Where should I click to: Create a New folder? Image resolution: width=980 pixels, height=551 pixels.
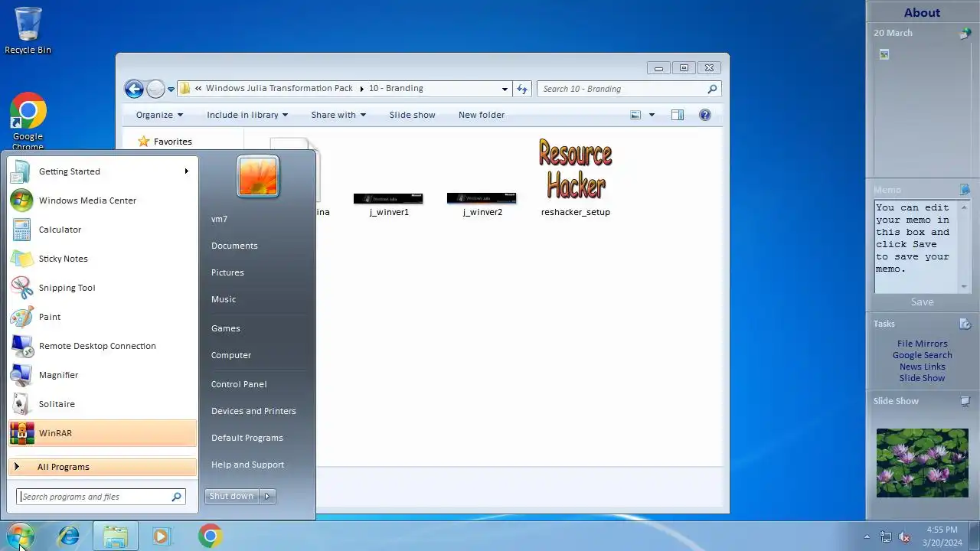(x=482, y=115)
